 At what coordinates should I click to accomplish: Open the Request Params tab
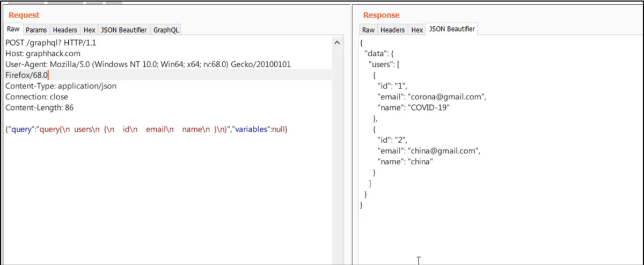tap(36, 31)
